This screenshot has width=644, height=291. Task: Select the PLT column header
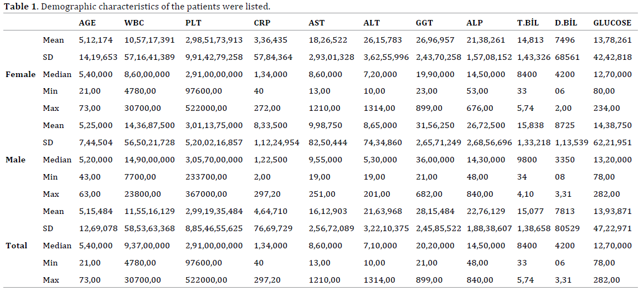[x=193, y=23]
